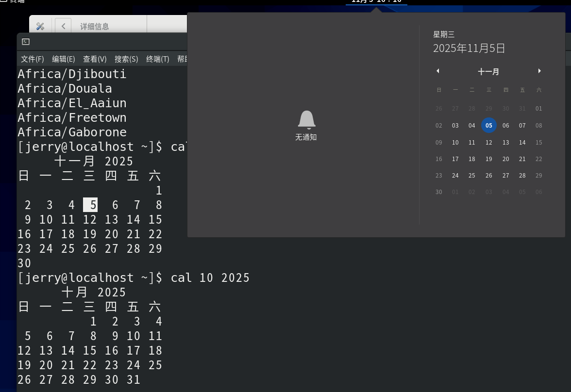Open the 编辑(E) menu in terminal
Screen dimensions: 571x392
[63, 59]
